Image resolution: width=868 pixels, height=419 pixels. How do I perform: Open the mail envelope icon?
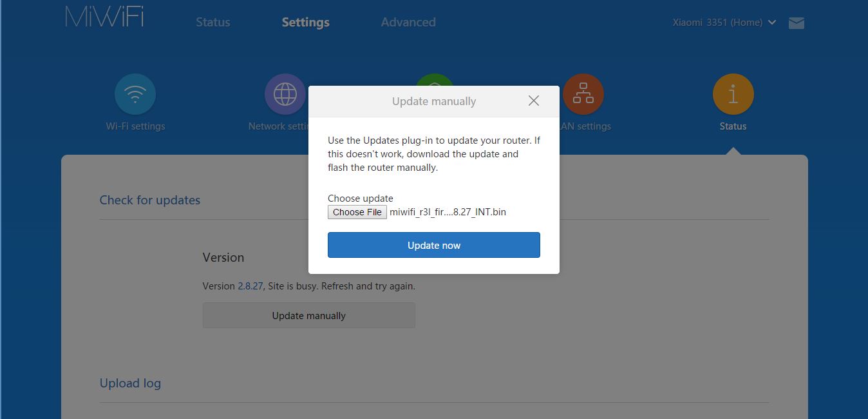797,23
